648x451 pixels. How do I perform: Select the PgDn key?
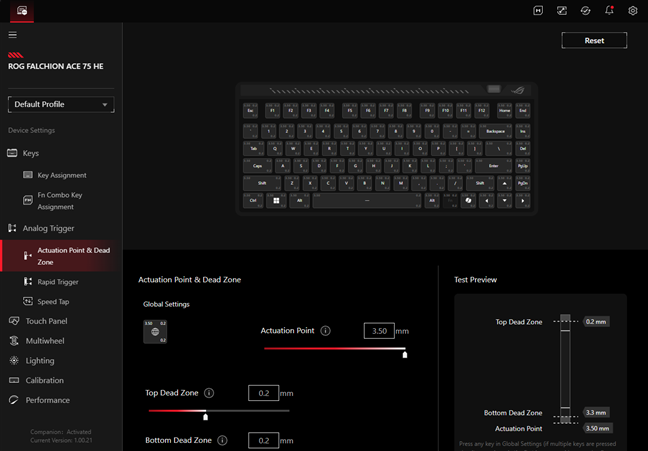523,183
